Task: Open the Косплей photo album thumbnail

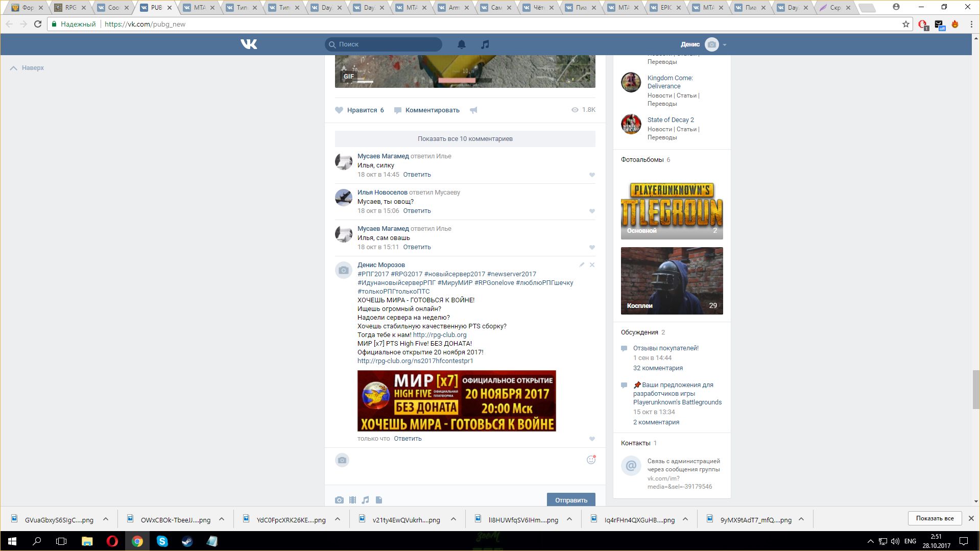Action: [x=672, y=280]
